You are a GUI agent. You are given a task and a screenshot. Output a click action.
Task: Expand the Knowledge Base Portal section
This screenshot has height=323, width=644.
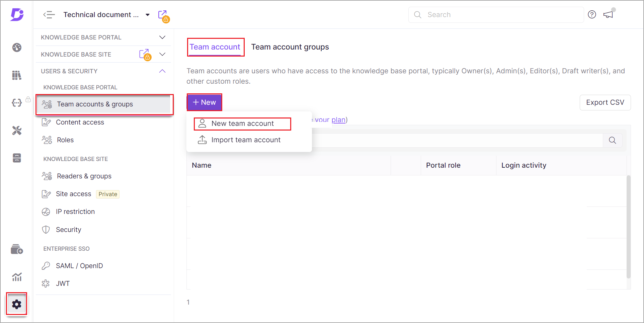tap(162, 37)
